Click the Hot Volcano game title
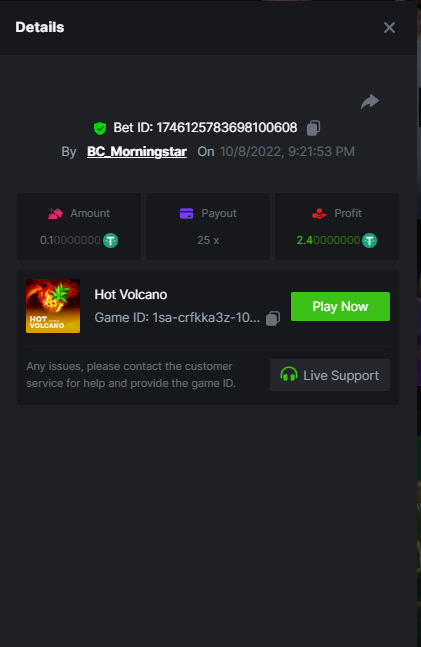The width and height of the screenshot is (421, 647). pos(131,295)
